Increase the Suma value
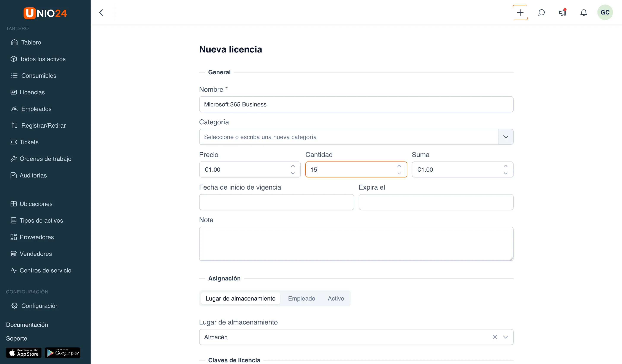Screen dimensions: 622x364 click(x=506, y=166)
